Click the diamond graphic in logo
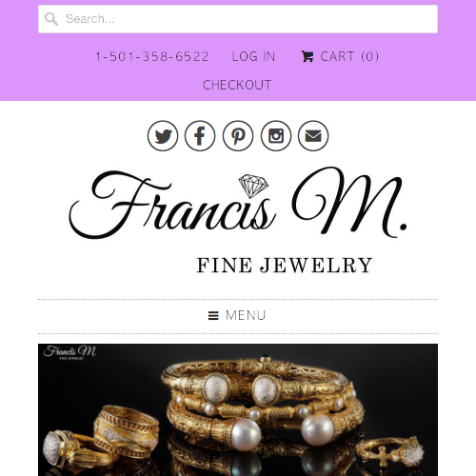The height and width of the screenshot is (476, 476). [253, 186]
